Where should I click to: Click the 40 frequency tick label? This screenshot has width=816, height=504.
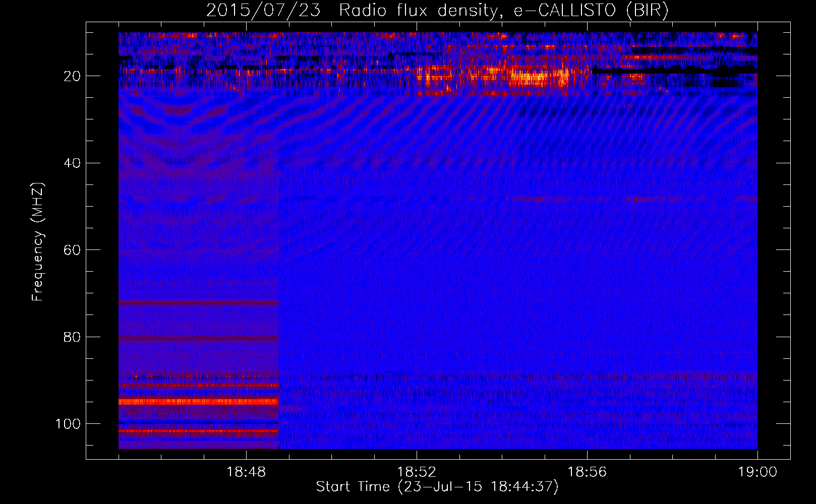pos(72,163)
